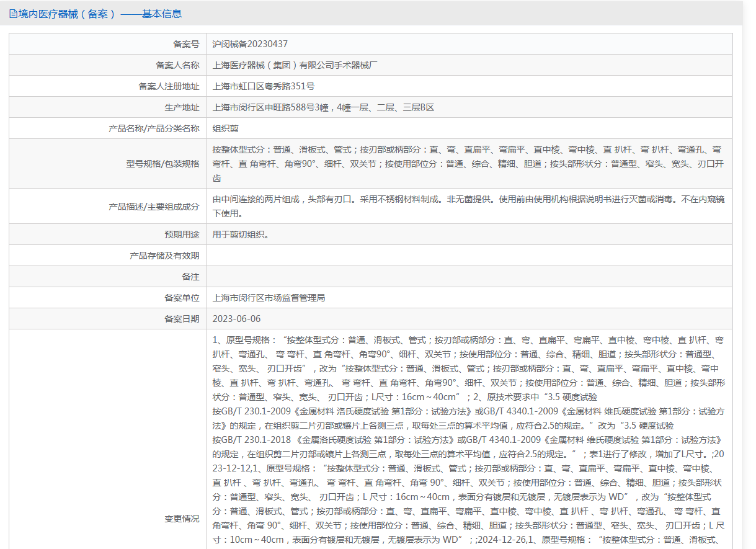Click the 预期用途 label
Image resolution: width=756 pixels, height=549 pixels.
click(182, 234)
